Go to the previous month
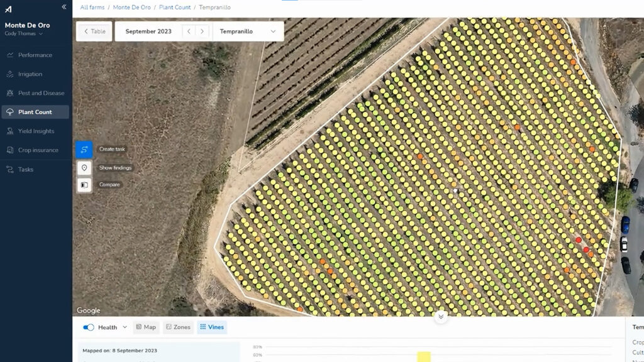 pyautogui.click(x=189, y=31)
